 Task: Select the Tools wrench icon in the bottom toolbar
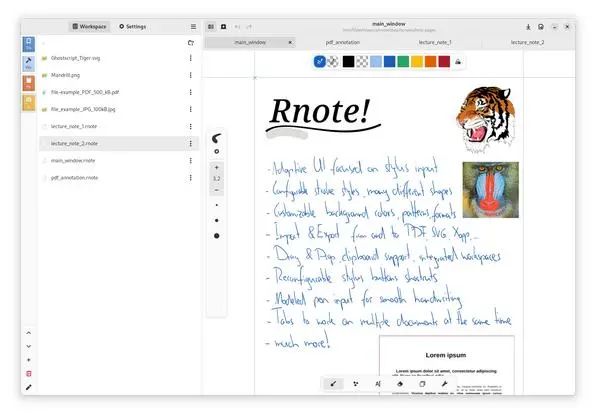[444, 384]
